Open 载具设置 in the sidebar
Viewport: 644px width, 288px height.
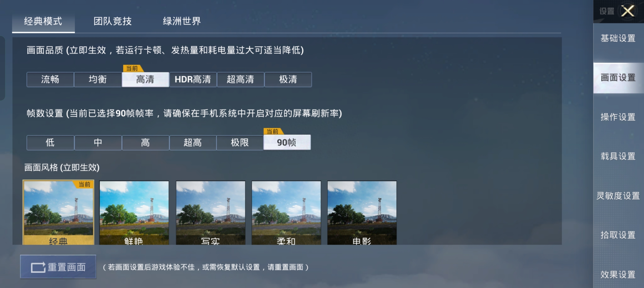pos(618,156)
